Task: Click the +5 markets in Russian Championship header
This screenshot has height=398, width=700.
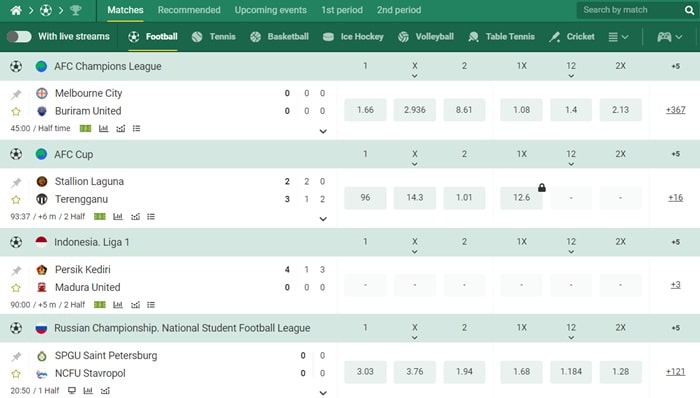Action: coord(675,328)
